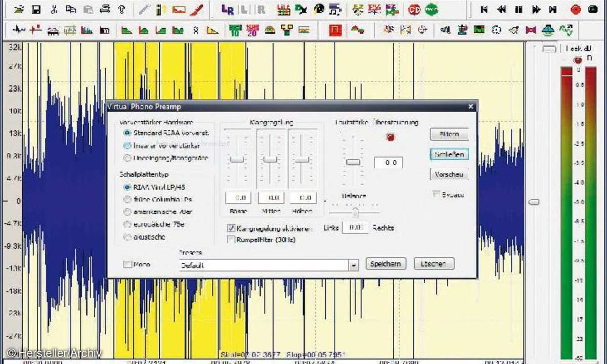Click the yellow ramp triangle icon
Viewport: 607px width, 364px height.
point(213,30)
